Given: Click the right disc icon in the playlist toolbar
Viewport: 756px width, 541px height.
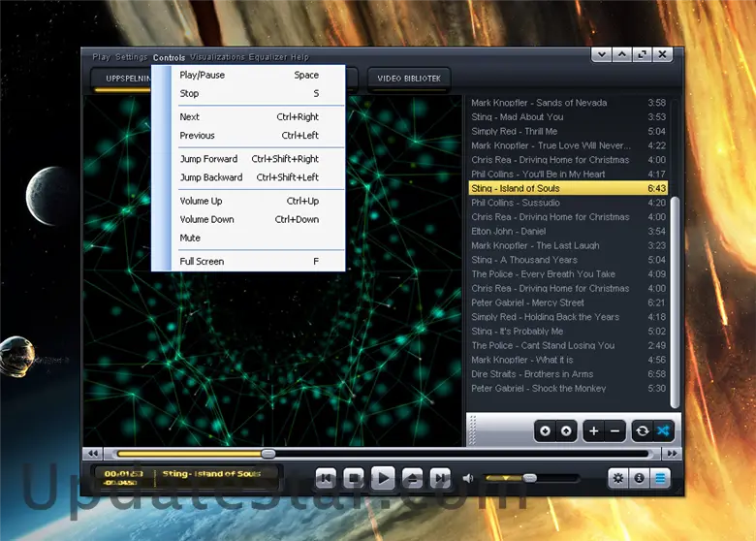Looking at the screenshot, I should pyautogui.click(x=566, y=430).
